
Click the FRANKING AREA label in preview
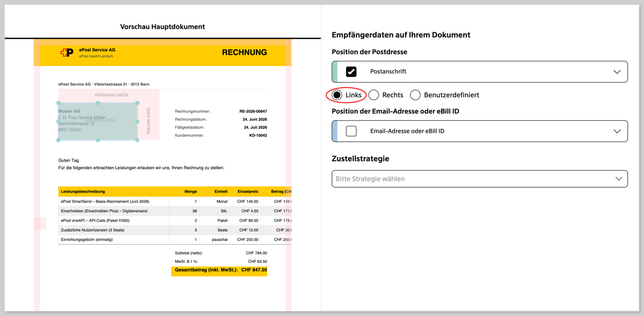[x=112, y=95]
